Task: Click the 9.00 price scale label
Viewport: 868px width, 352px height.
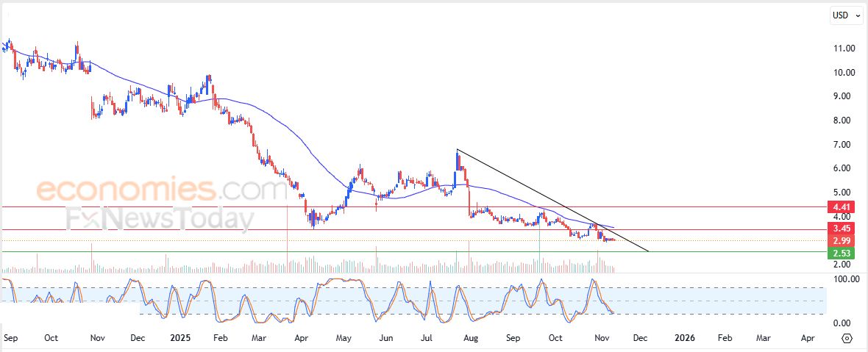Action: tap(844, 96)
